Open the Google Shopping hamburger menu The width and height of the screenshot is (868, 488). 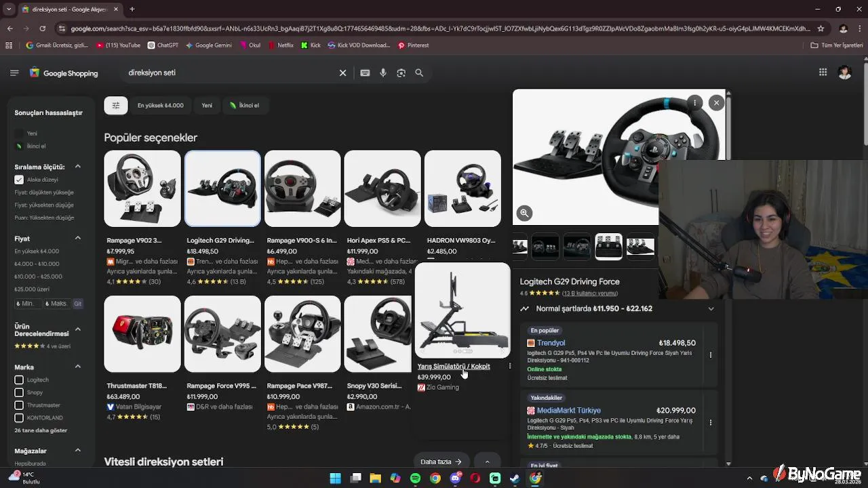[x=14, y=73]
